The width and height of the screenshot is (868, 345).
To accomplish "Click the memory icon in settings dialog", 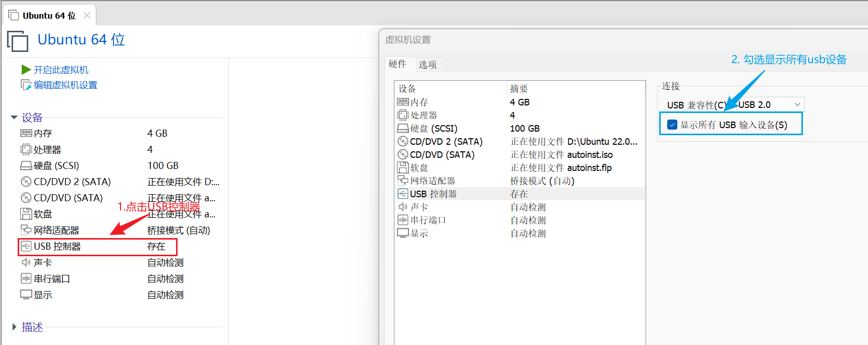I will 403,102.
